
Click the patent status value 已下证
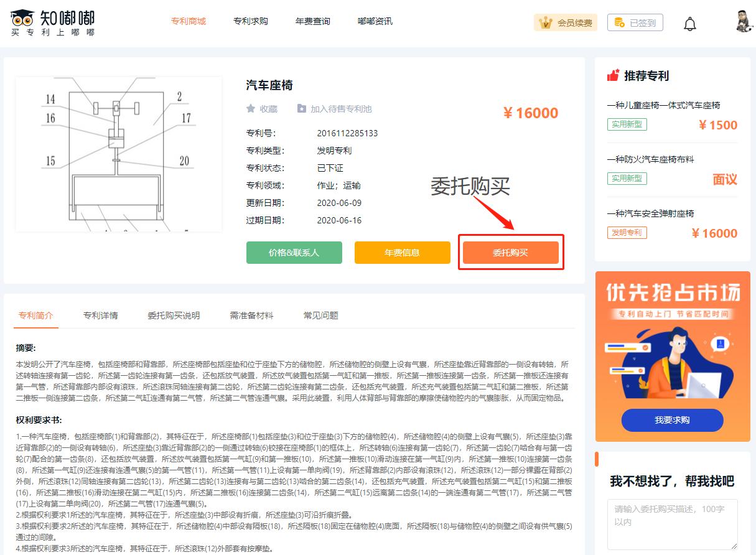[x=330, y=168]
